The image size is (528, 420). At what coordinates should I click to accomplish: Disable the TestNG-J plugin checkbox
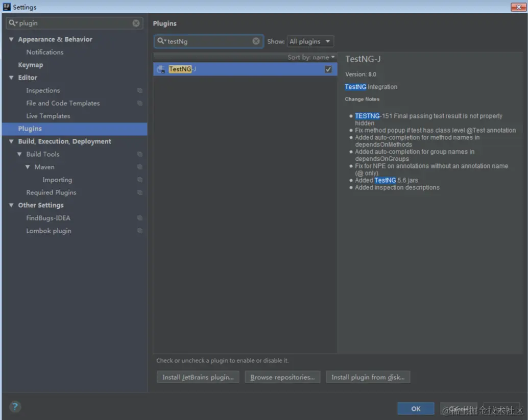(x=328, y=69)
